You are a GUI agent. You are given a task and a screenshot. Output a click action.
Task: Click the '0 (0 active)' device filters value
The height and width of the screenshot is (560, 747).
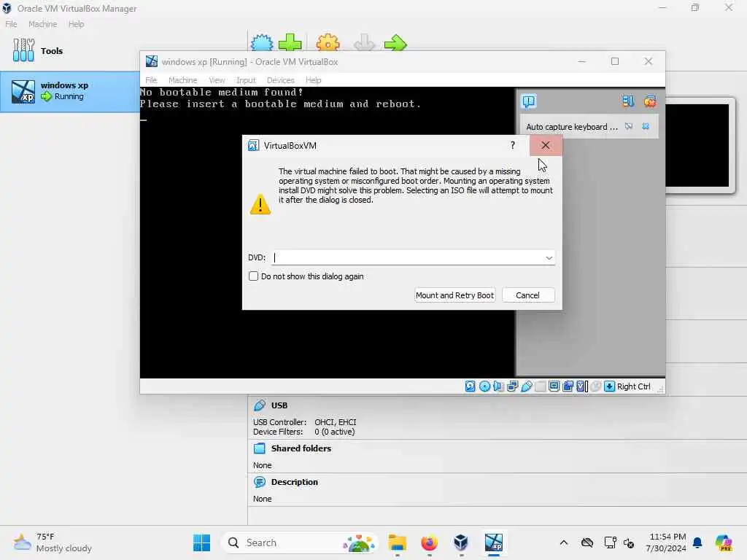[x=334, y=432]
